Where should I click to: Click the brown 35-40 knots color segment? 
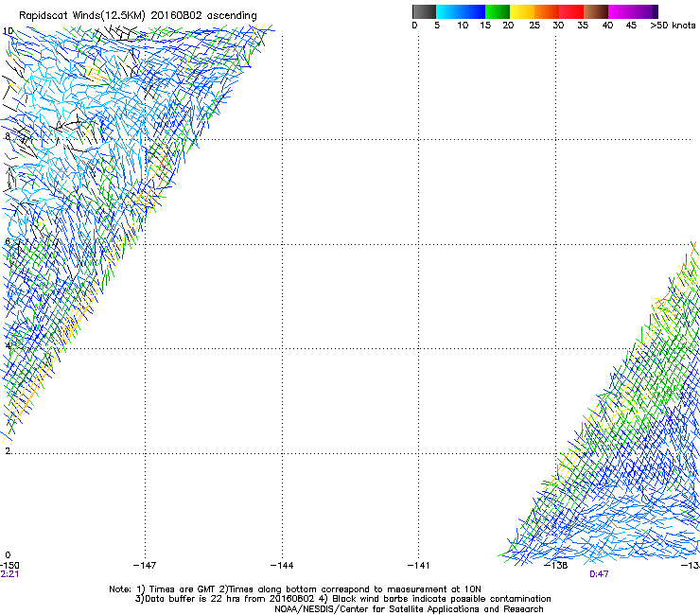pyautogui.click(x=596, y=11)
